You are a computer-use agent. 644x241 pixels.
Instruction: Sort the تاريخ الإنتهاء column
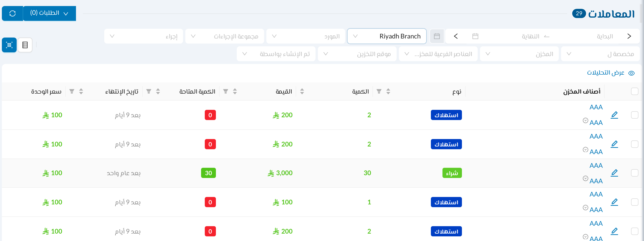[158, 91]
